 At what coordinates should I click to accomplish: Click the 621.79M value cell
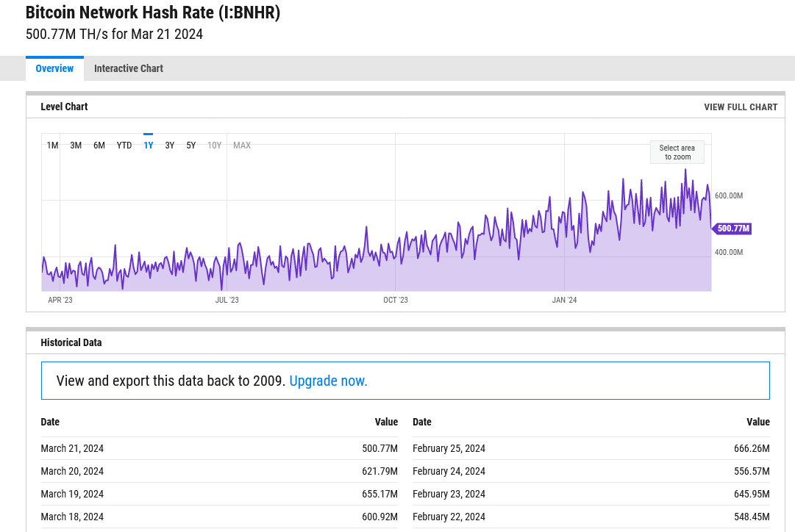click(379, 471)
